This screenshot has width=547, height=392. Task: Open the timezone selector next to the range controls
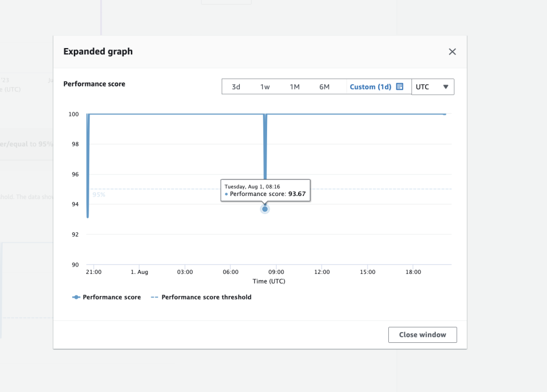(433, 86)
